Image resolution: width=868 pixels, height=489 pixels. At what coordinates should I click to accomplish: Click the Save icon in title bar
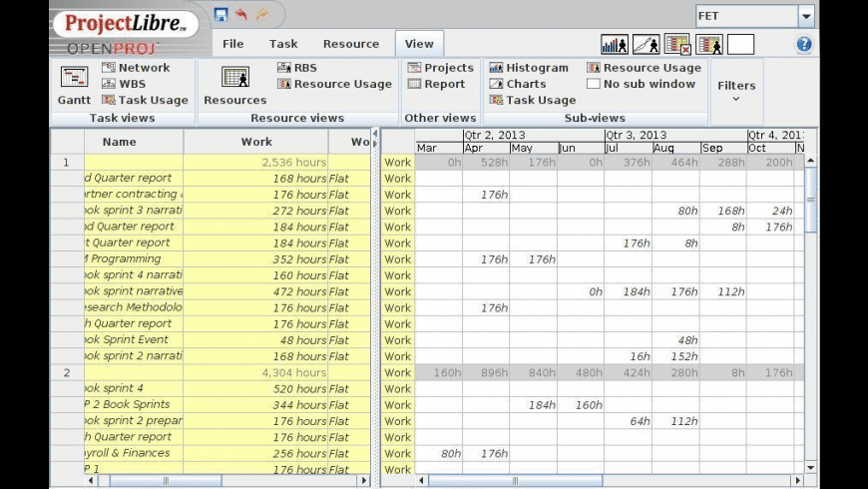point(220,15)
